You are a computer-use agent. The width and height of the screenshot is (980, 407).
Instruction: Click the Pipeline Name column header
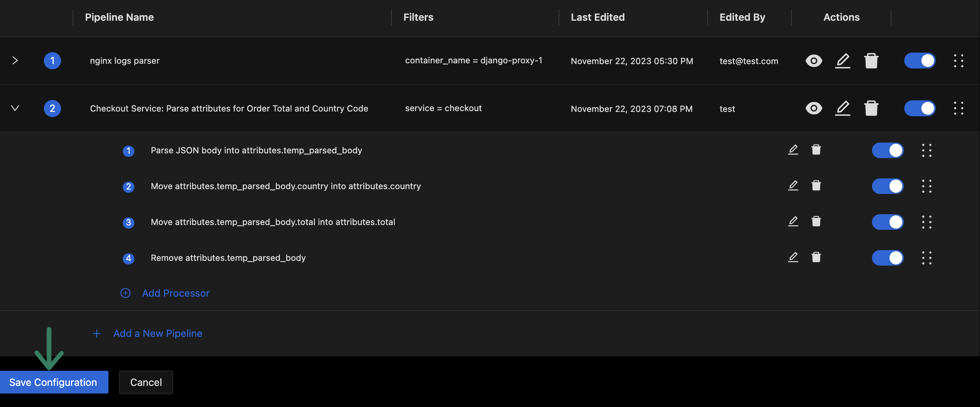click(x=119, y=18)
